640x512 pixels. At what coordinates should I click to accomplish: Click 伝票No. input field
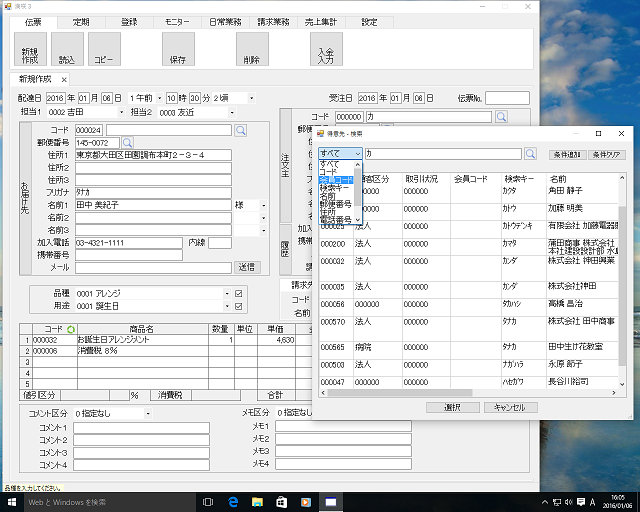tap(507, 98)
